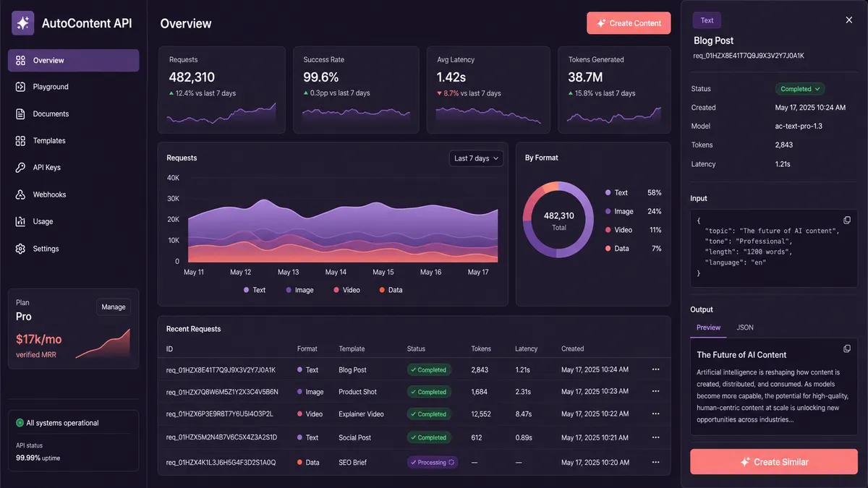Screen dimensions: 868x488
Task: Sort by the Latency column header
Action: (x=527, y=348)
